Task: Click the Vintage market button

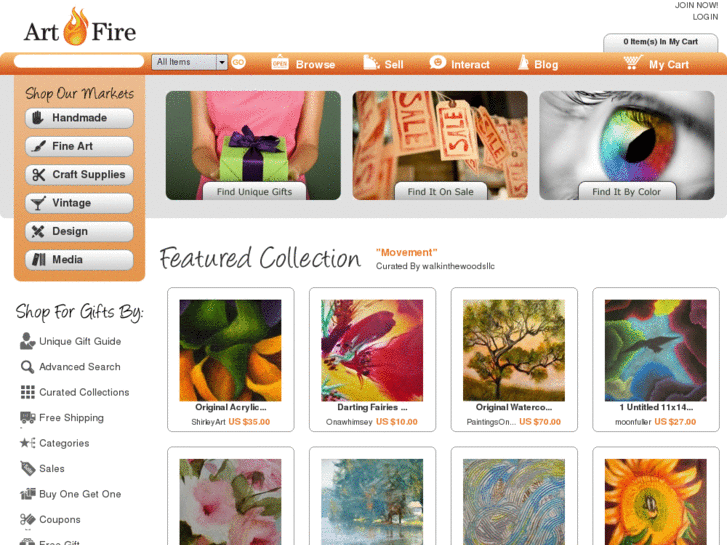Action: click(79, 203)
